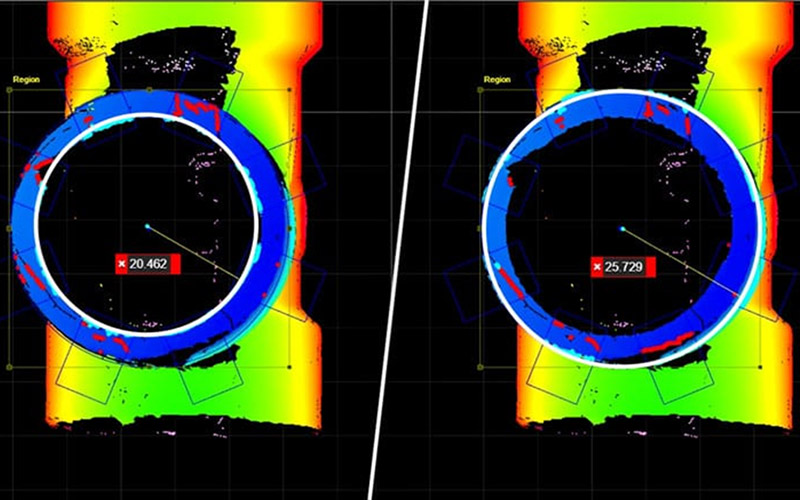Select the Region label in the left view
Screen dimensions: 800x500
point(26,78)
